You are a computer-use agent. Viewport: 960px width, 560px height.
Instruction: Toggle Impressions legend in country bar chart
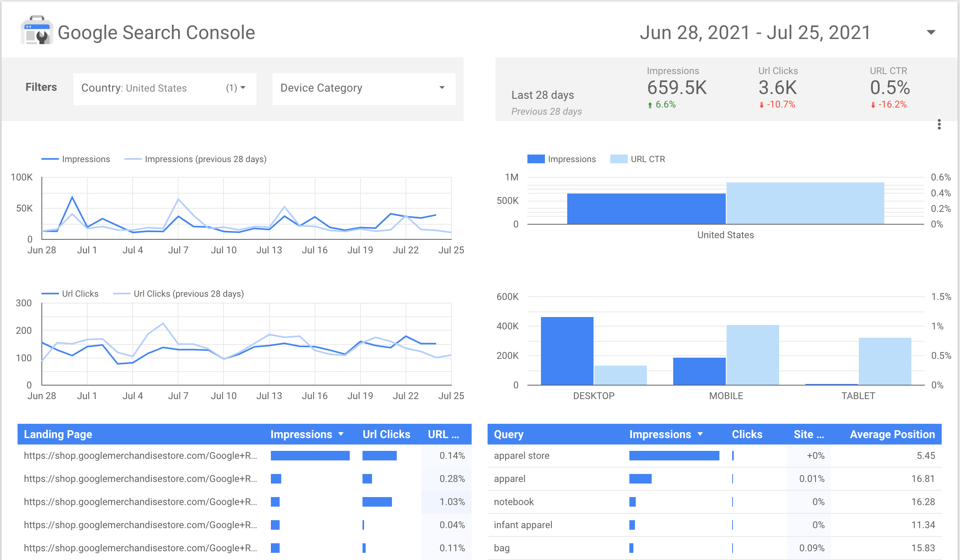pyautogui.click(x=562, y=159)
